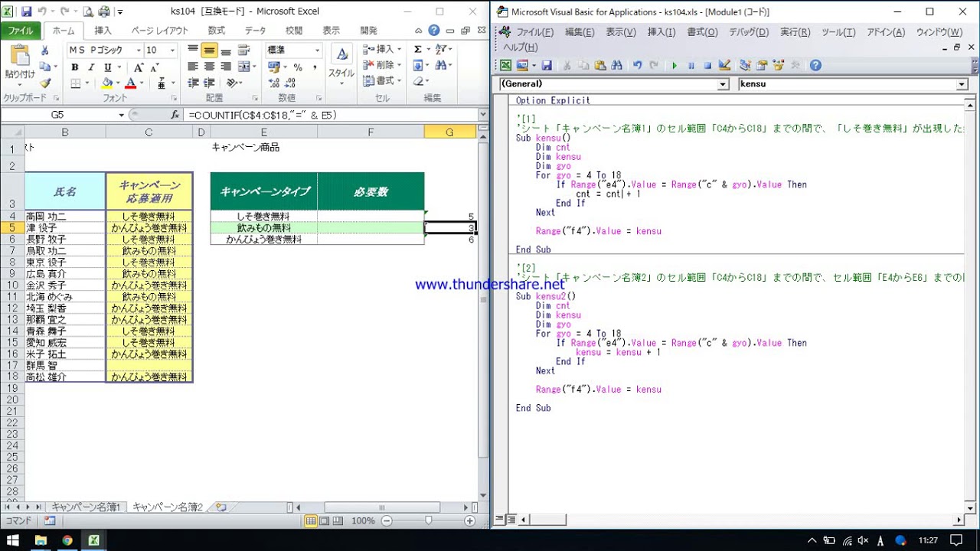Open the kensu procedure dropdown
The width and height of the screenshot is (980, 551).
(x=962, y=84)
